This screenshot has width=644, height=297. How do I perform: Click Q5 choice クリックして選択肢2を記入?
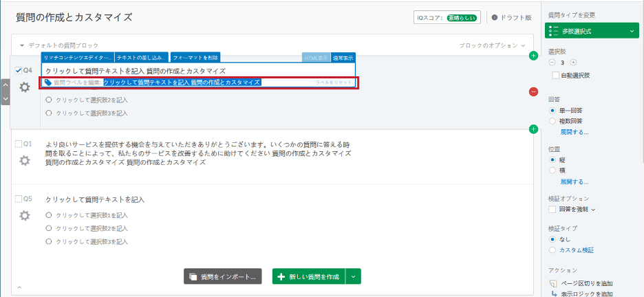pos(92,228)
